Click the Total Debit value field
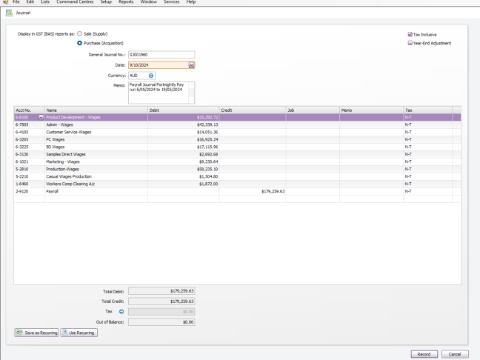This screenshot has height=360, width=480. point(161,291)
